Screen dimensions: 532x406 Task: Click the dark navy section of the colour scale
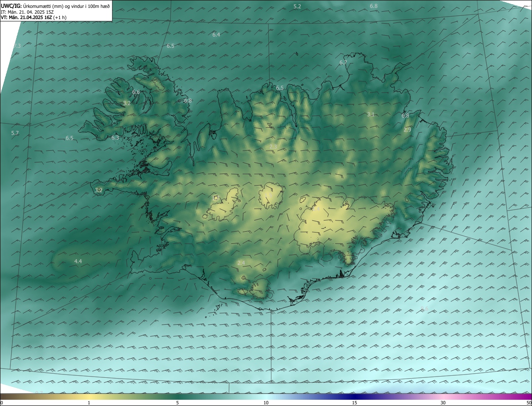(355, 396)
